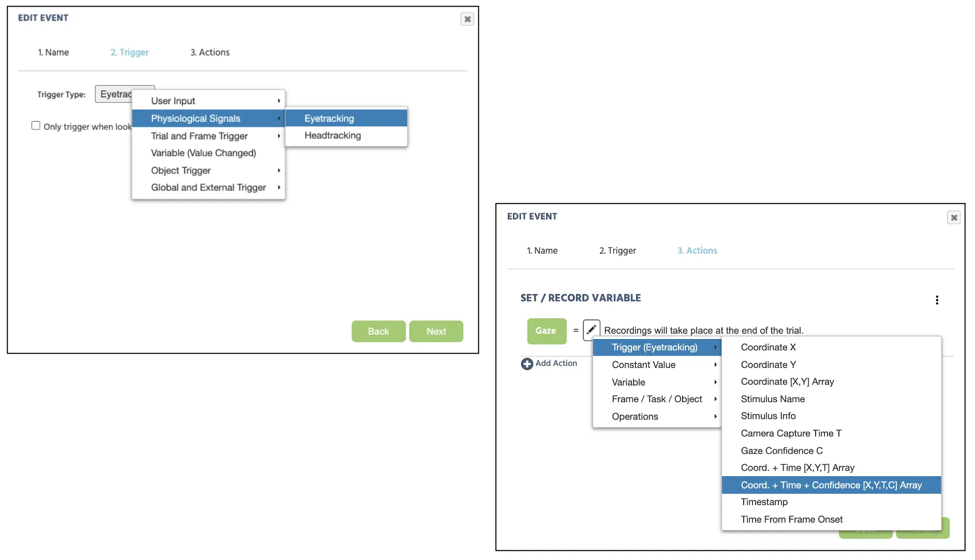Expand the Frame / Task / Object submenu
Viewport: 975px width, 560px height.
pos(657,399)
